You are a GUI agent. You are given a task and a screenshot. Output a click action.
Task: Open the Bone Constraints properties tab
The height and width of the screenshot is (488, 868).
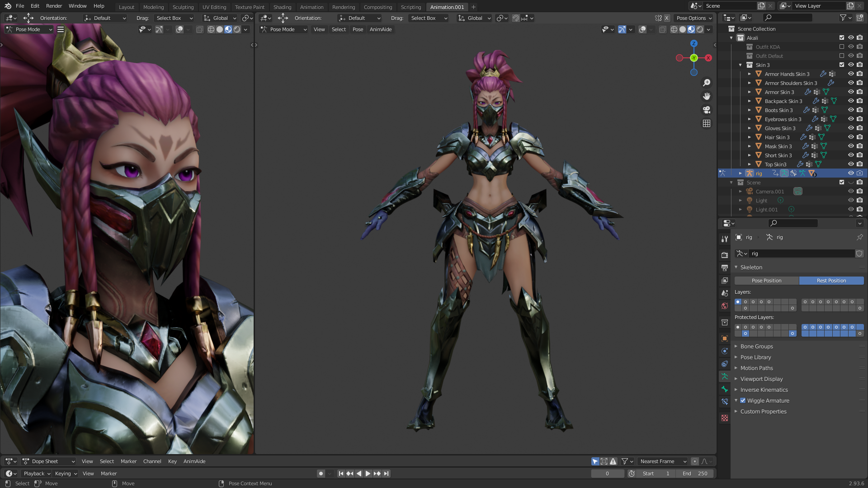coord(725,402)
